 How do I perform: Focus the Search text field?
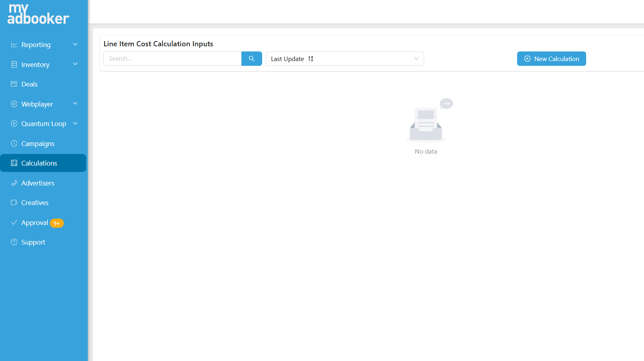pos(172,59)
